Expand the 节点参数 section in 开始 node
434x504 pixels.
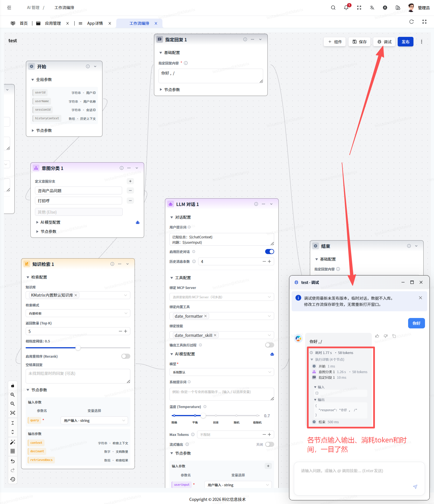pos(44,131)
